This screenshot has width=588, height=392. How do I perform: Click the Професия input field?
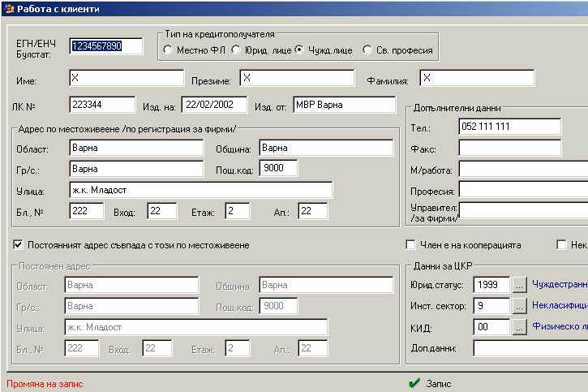point(523,189)
